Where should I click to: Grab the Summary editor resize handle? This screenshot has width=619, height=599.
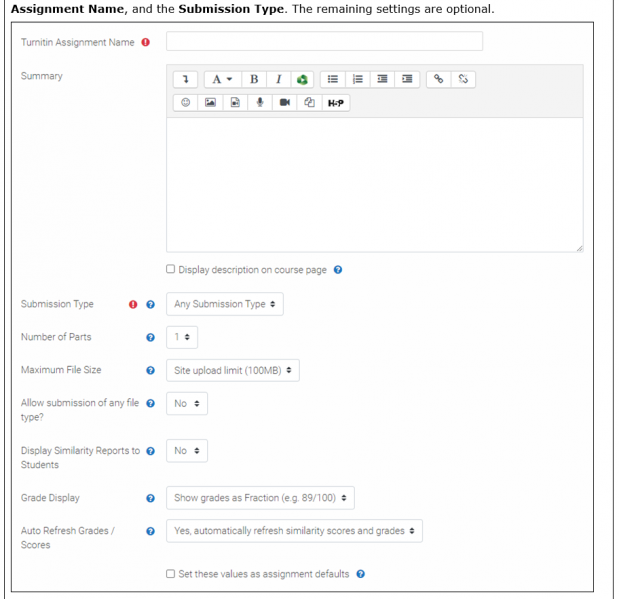(x=579, y=248)
